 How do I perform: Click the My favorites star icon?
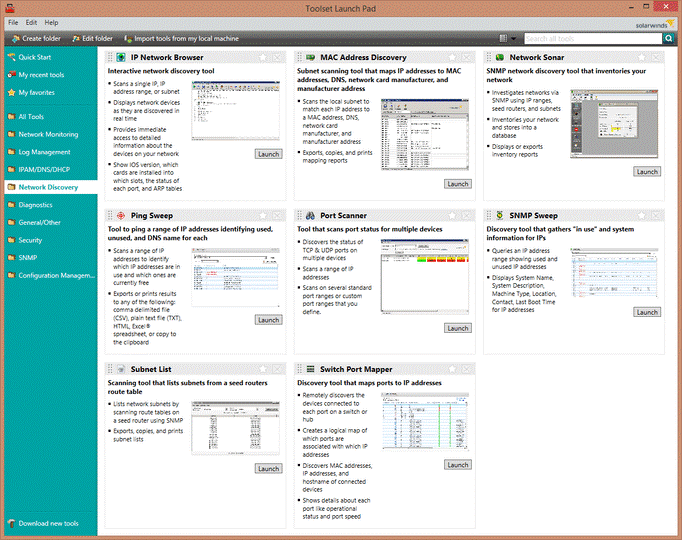click(11, 92)
